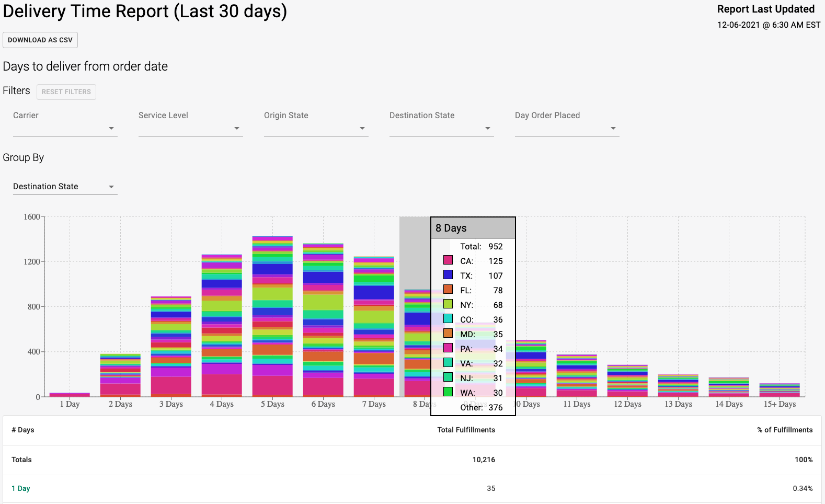Click the 11 Days stacked bar

[x=577, y=375]
